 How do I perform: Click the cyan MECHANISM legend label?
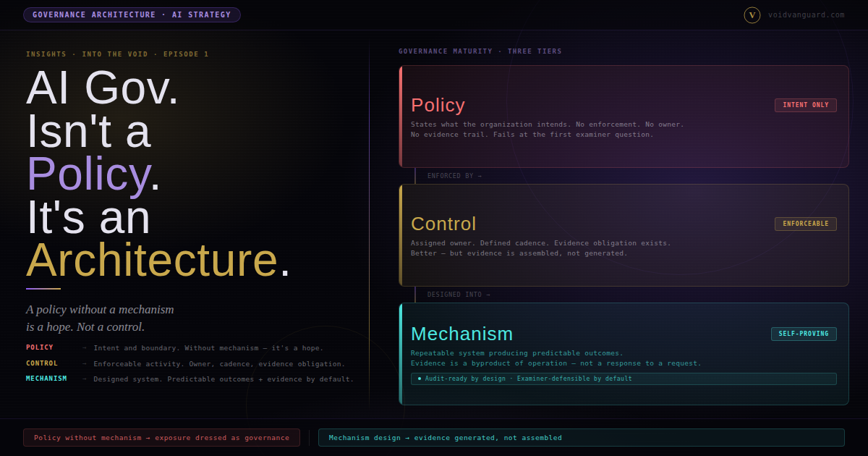(x=46, y=379)
